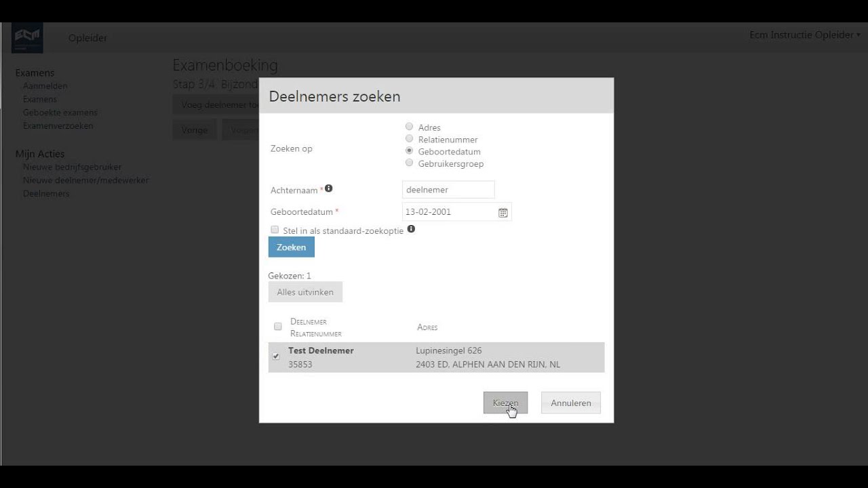This screenshot has width=868, height=488.
Task: Click the Achternaam input field
Action: coord(448,190)
